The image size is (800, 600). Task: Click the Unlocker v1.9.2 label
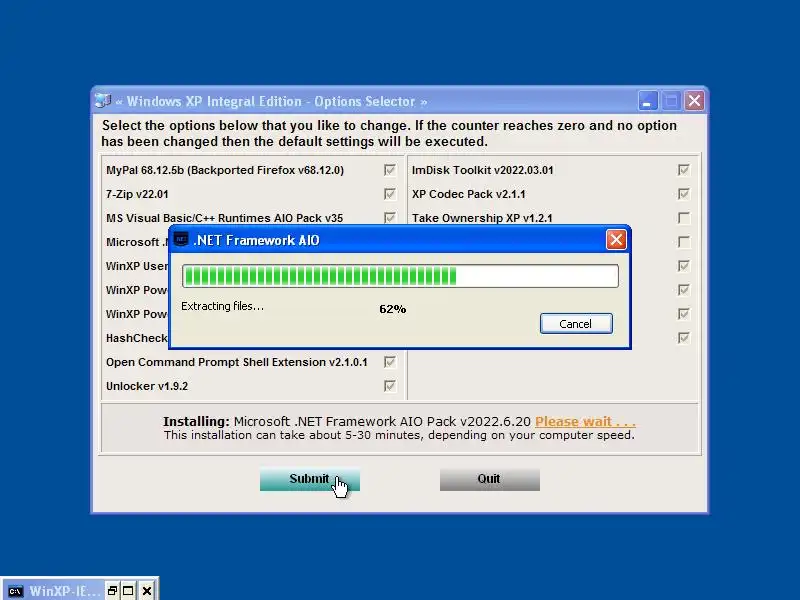pos(147,386)
